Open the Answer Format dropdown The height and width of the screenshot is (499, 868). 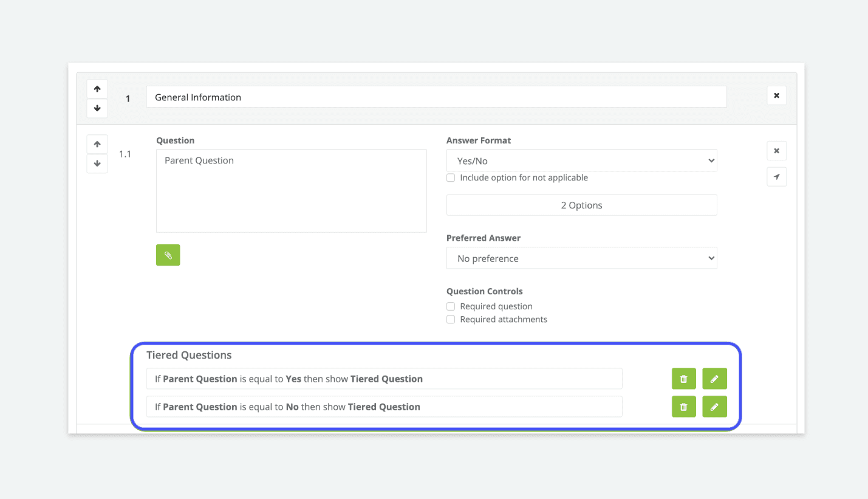(x=581, y=161)
